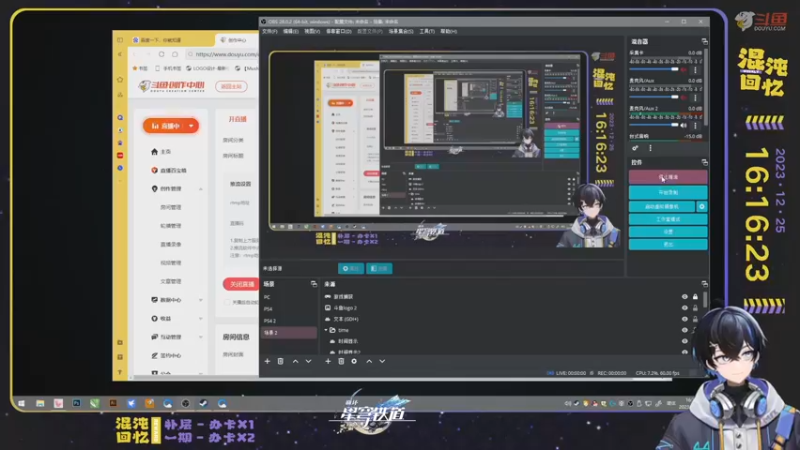Image resolution: width=800 pixels, height=450 pixels.
Task: Pop out the Audio Mixer dock
Action: coord(705,41)
